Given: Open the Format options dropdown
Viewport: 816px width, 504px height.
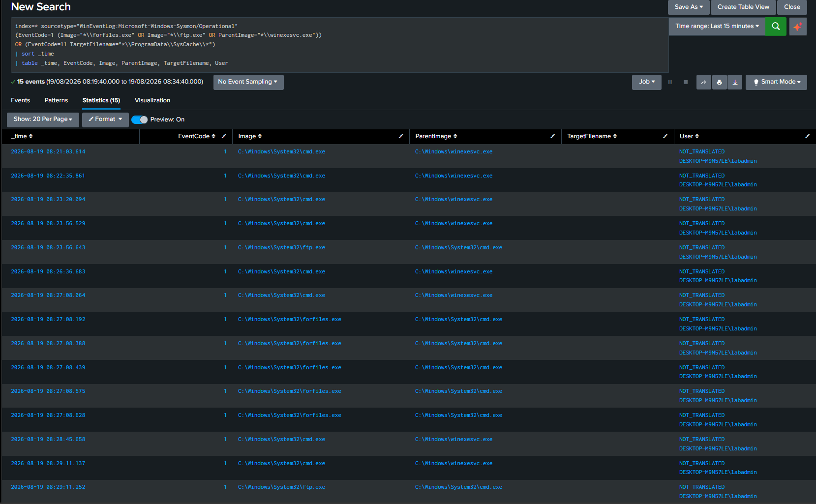Looking at the screenshot, I should tap(105, 119).
